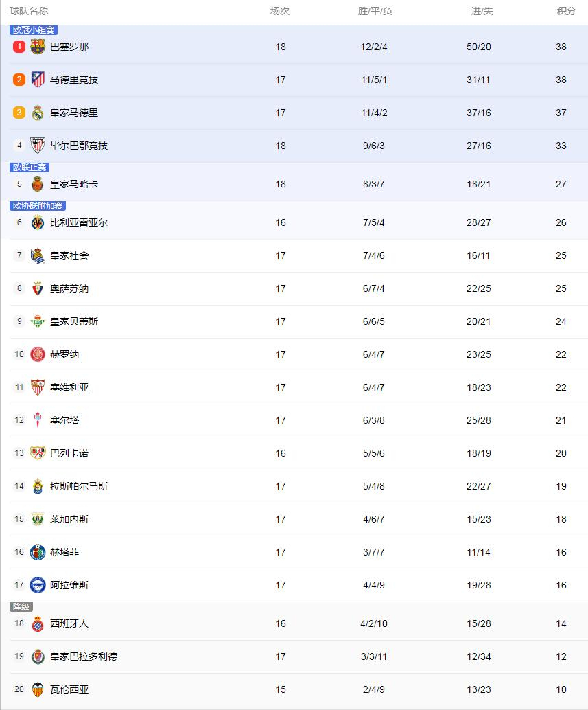Open the 奥萨苏纳 team link
Image resolution: width=588 pixels, height=710 pixels.
(x=69, y=288)
